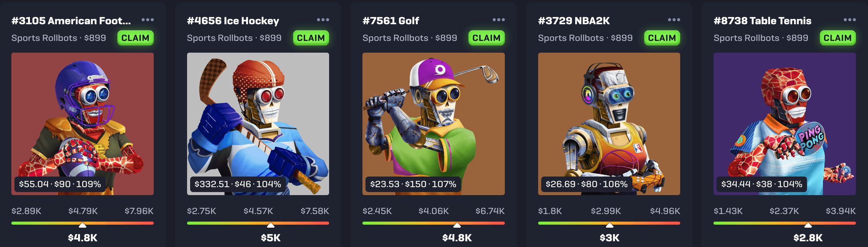Claim the #3729 NBA2K Rollbot
This screenshot has width=868, height=247.
click(x=662, y=38)
